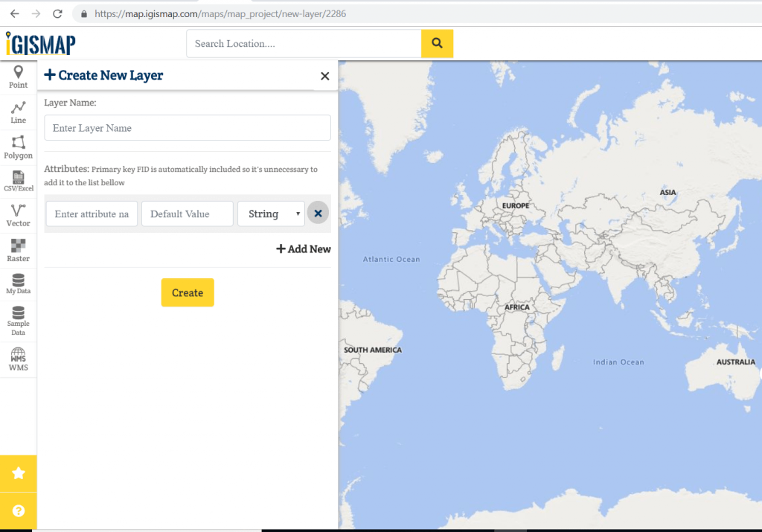Image resolution: width=762 pixels, height=532 pixels.
Task: Click the search magnifier button
Action: tap(437, 43)
